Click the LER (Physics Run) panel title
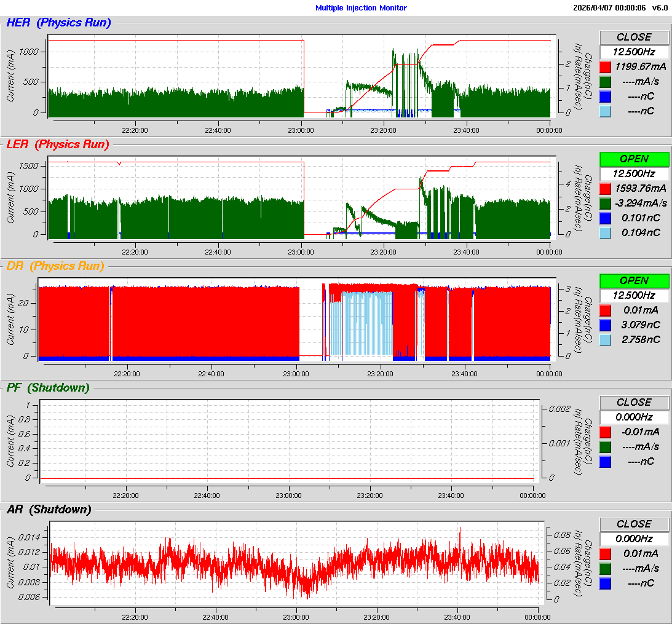672x624 pixels. pyautogui.click(x=58, y=144)
